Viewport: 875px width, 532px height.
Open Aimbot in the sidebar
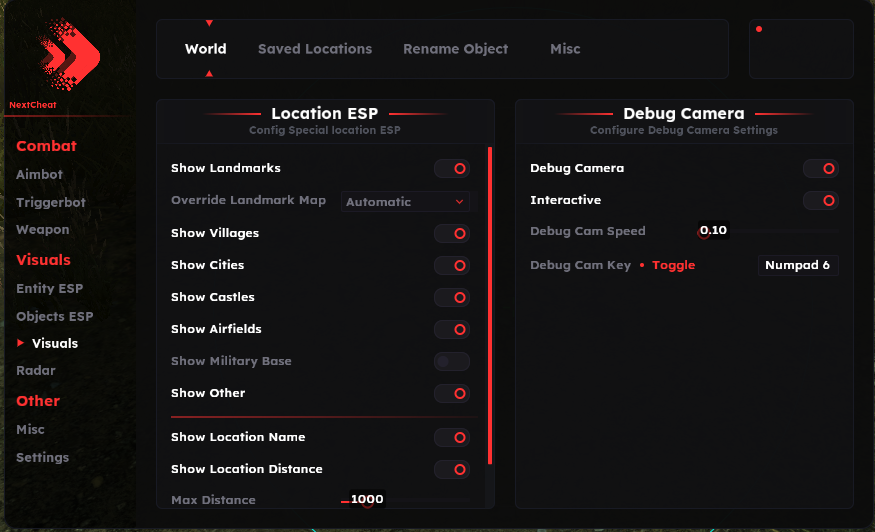(39, 174)
